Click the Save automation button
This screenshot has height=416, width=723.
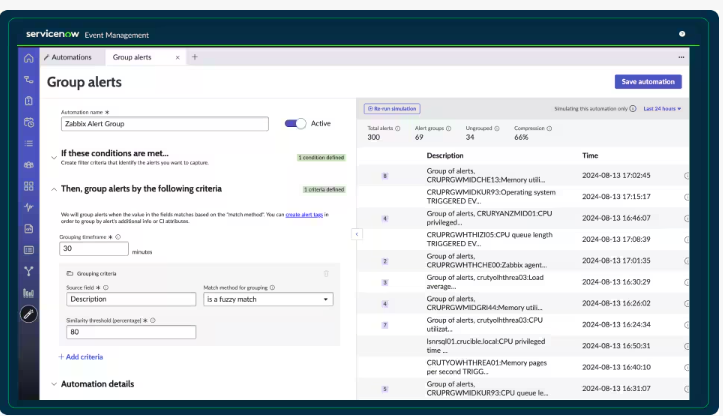tap(648, 82)
